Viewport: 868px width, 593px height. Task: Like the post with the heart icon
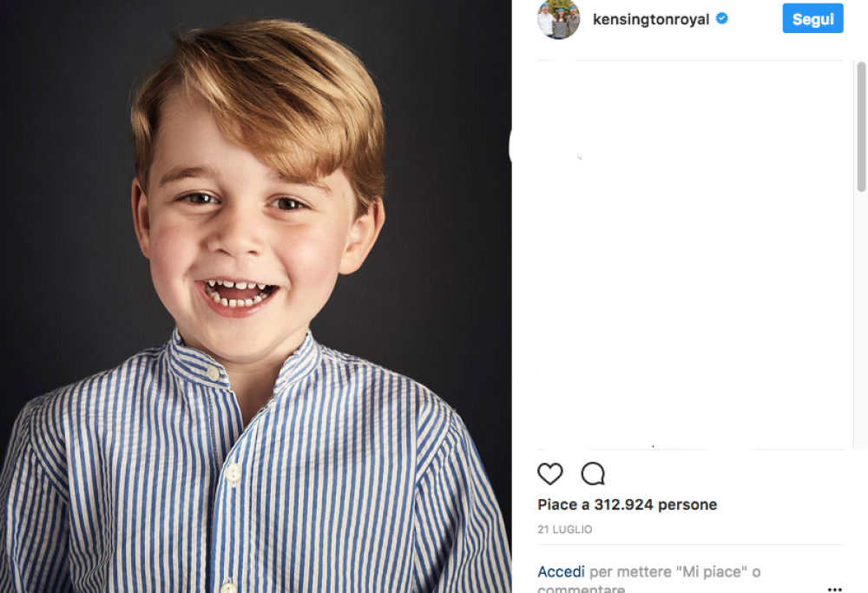(x=550, y=474)
